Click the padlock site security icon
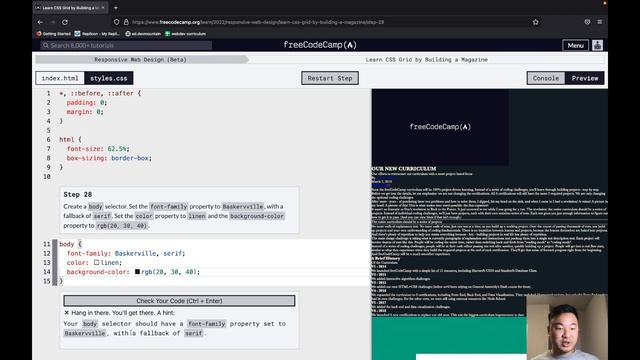640x360 pixels. pos(126,22)
